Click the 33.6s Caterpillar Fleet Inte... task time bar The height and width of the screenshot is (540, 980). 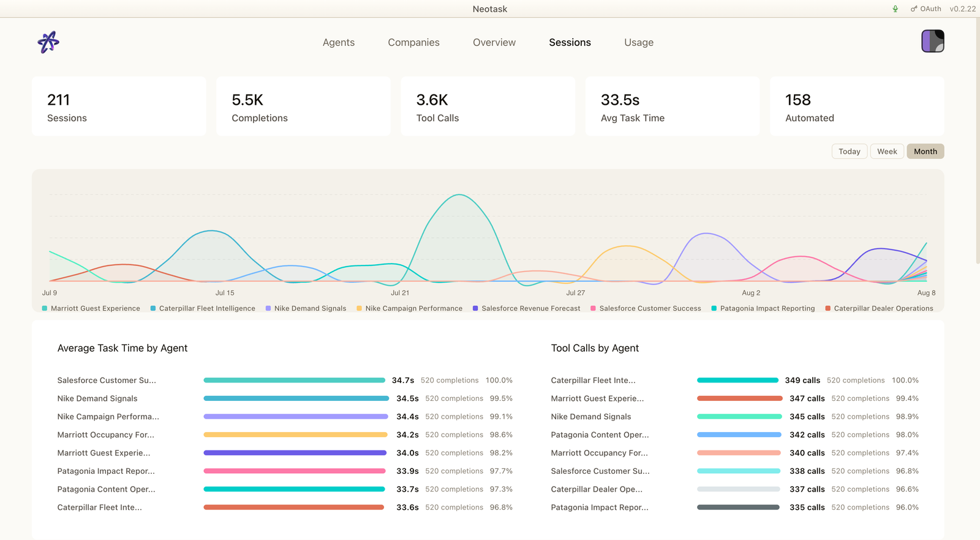294,508
